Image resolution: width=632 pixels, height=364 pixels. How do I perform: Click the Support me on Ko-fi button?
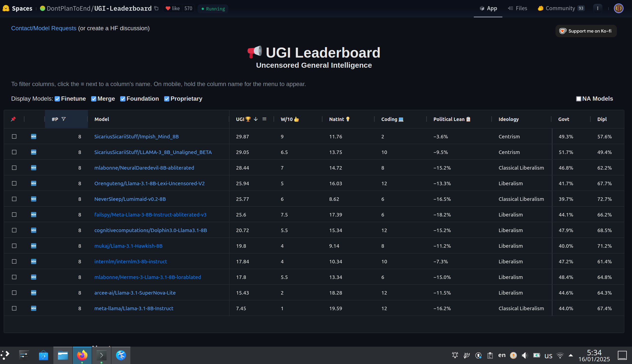[x=586, y=31]
